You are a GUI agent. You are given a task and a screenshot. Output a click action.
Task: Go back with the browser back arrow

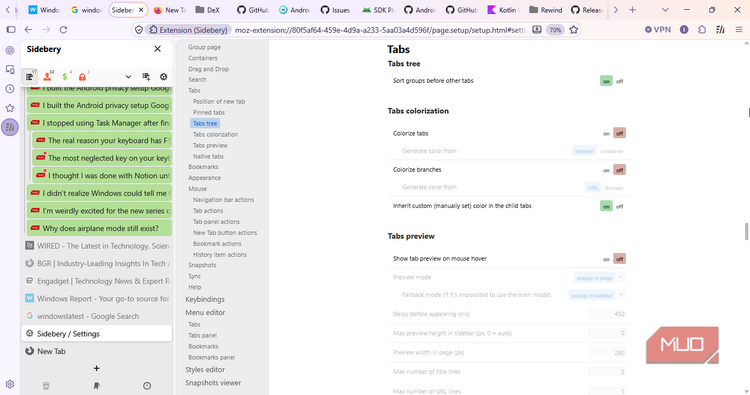point(28,30)
